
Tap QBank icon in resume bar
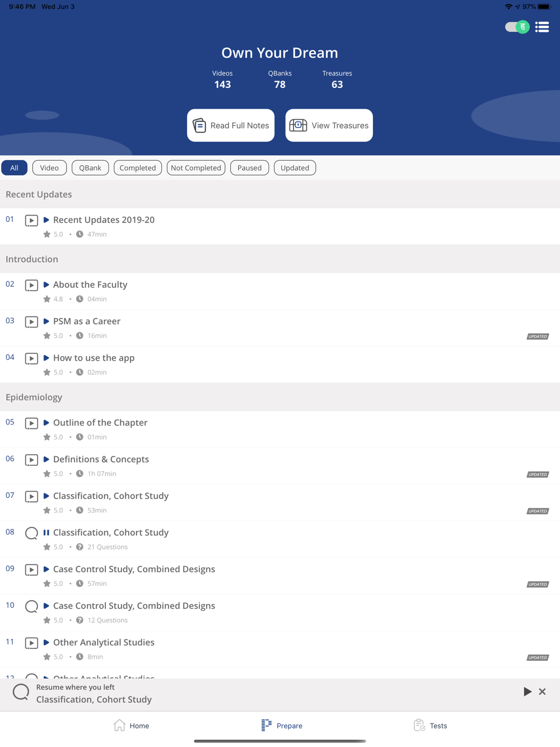(x=21, y=693)
